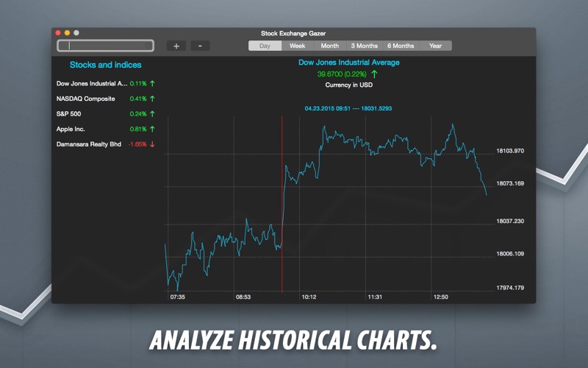Click the 04.23.2015 09:51 data readout

tap(348, 108)
